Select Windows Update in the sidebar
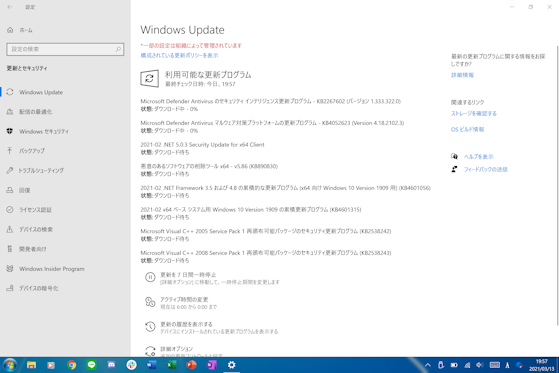 [41, 92]
